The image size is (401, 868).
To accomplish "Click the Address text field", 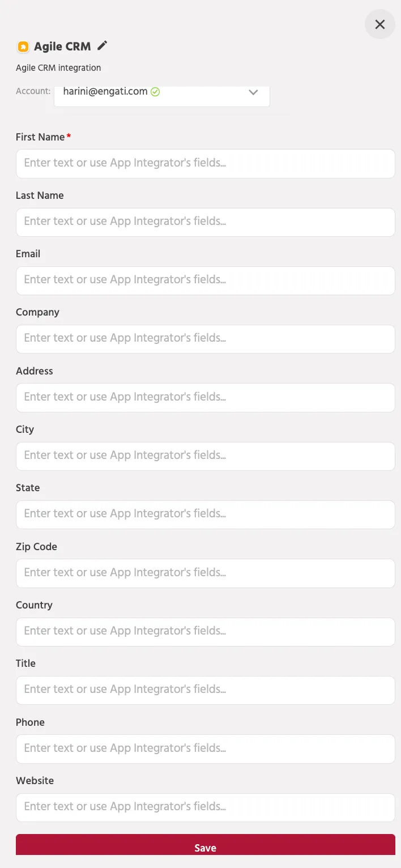I will pos(206,397).
